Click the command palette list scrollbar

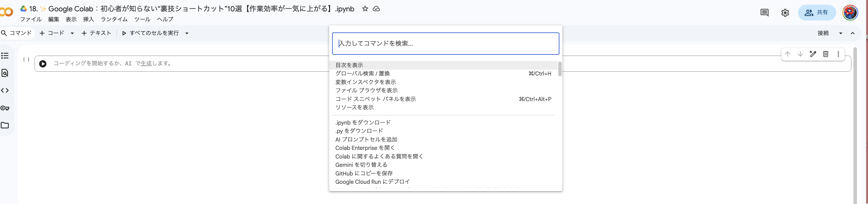pyautogui.click(x=560, y=69)
